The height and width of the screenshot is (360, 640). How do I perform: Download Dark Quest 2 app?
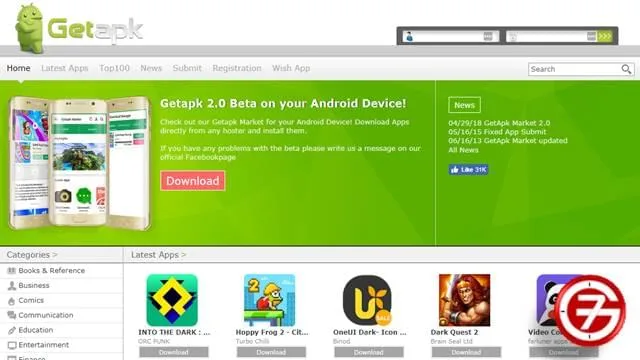(x=466, y=352)
